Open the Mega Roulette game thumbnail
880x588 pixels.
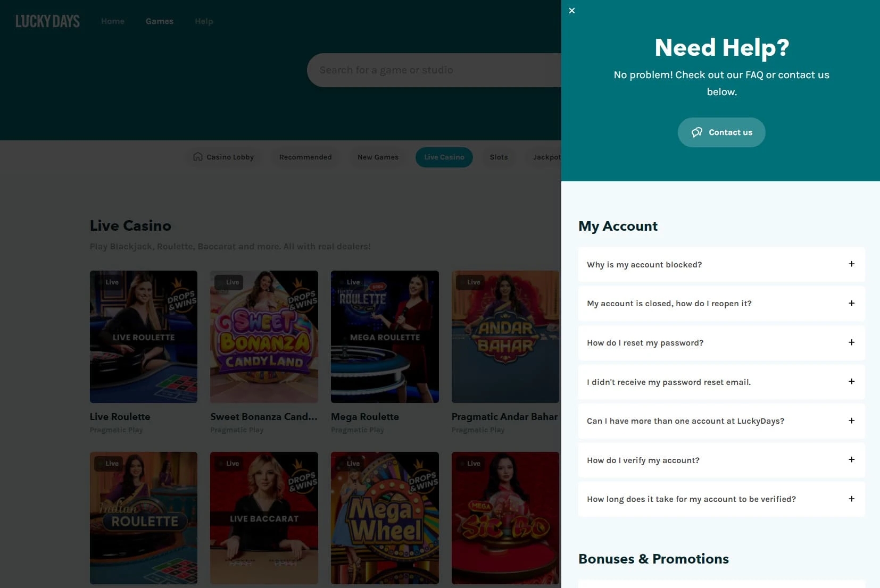point(385,337)
